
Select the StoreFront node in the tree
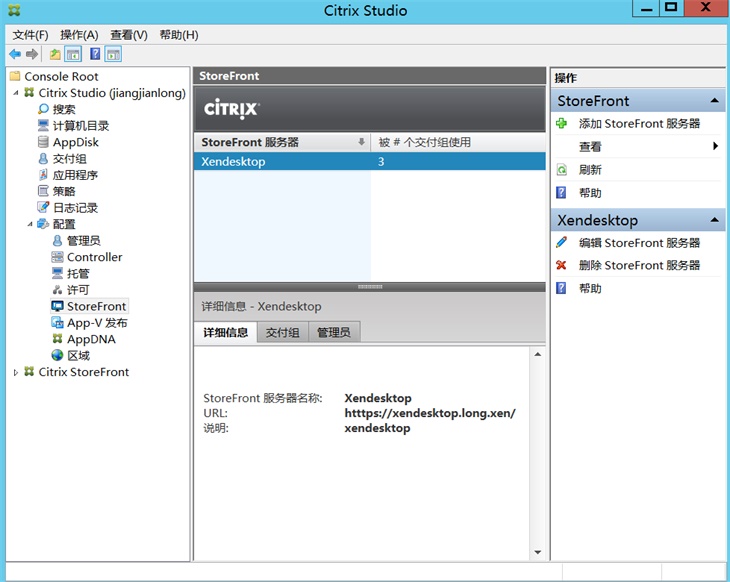96,306
